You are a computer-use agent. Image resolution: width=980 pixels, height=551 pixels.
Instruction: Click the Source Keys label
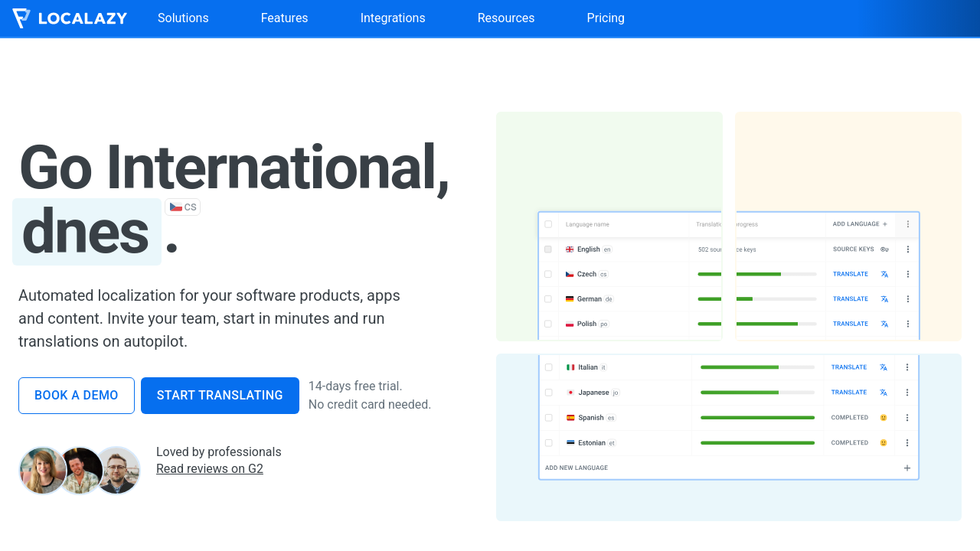tap(854, 249)
